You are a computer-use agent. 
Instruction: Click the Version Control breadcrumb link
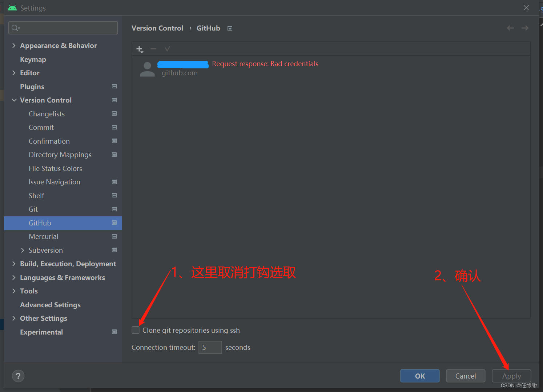coord(157,28)
